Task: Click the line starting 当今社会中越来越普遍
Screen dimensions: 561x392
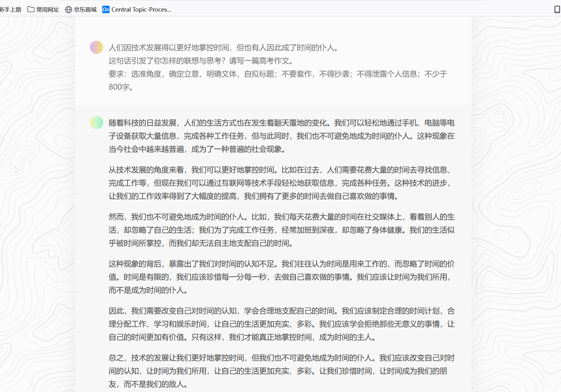Action: tap(198, 149)
